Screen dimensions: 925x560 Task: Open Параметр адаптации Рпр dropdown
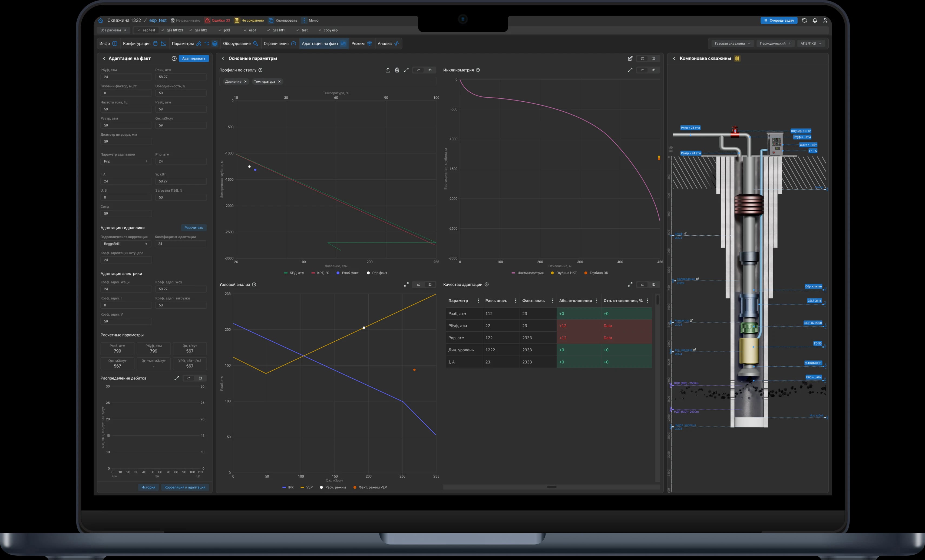click(x=126, y=161)
